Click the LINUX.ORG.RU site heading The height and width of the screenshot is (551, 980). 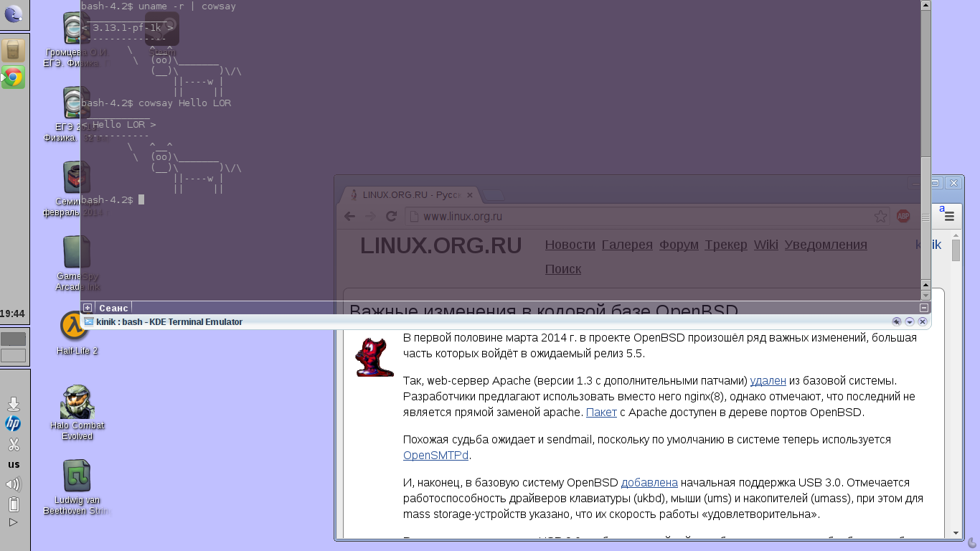click(440, 245)
